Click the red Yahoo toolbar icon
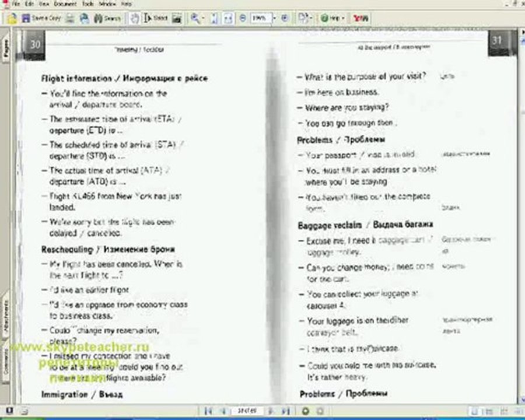Screen dimensions: 525x420 coord(360,18)
